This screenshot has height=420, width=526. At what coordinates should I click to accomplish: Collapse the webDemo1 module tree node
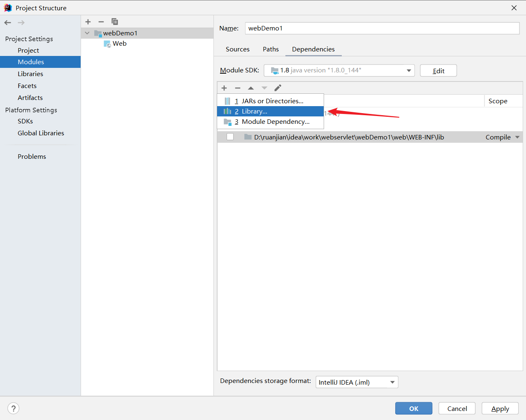tap(87, 33)
